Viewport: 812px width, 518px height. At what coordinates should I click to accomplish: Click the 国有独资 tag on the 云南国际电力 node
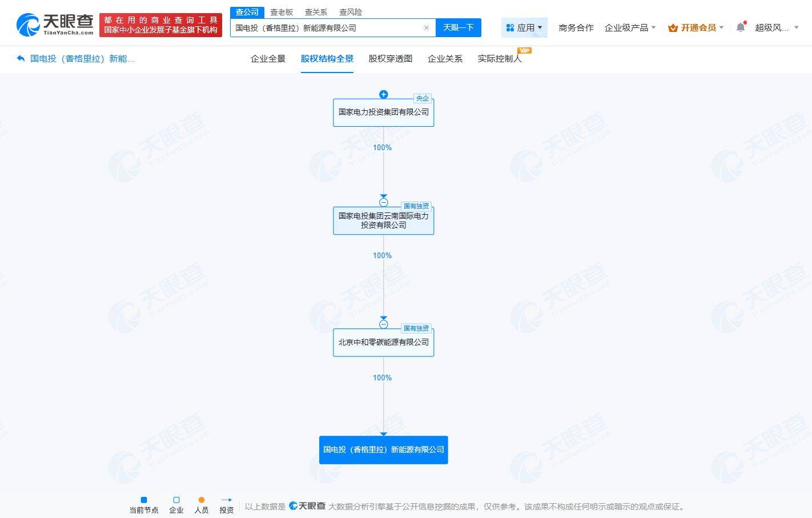point(416,206)
